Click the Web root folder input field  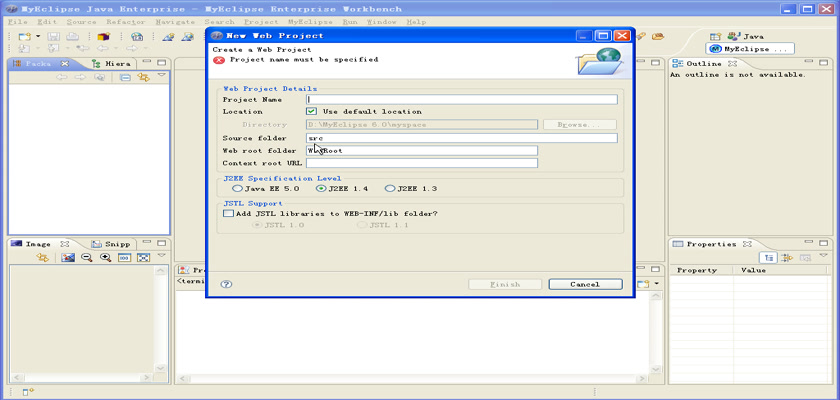point(422,150)
